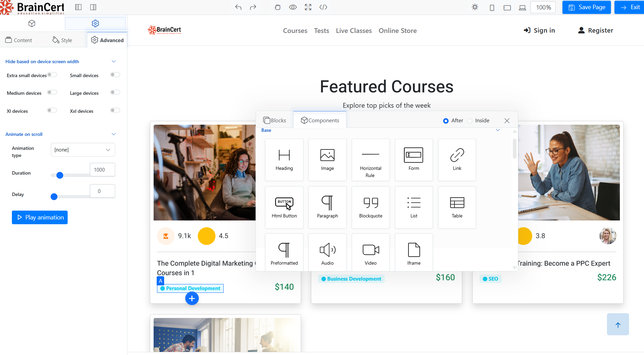This screenshot has width=644, height=355.
Task: Hide element on Extra small devices
Action: point(52,74)
